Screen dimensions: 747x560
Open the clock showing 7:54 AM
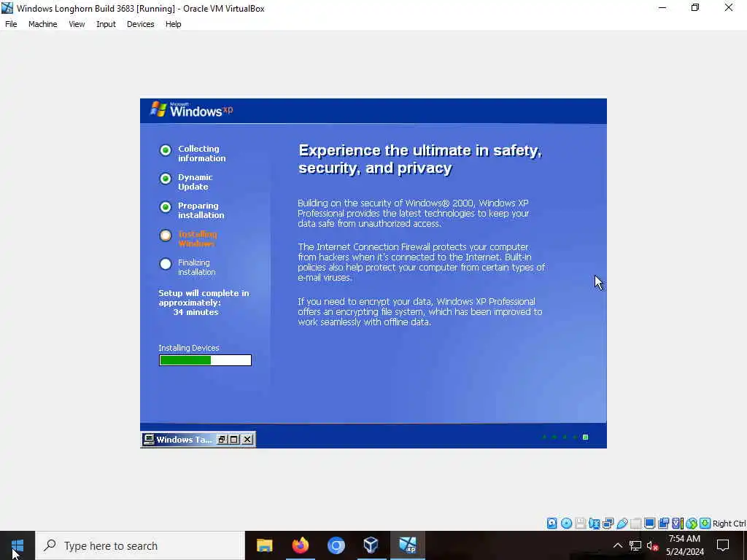point(684,545)
